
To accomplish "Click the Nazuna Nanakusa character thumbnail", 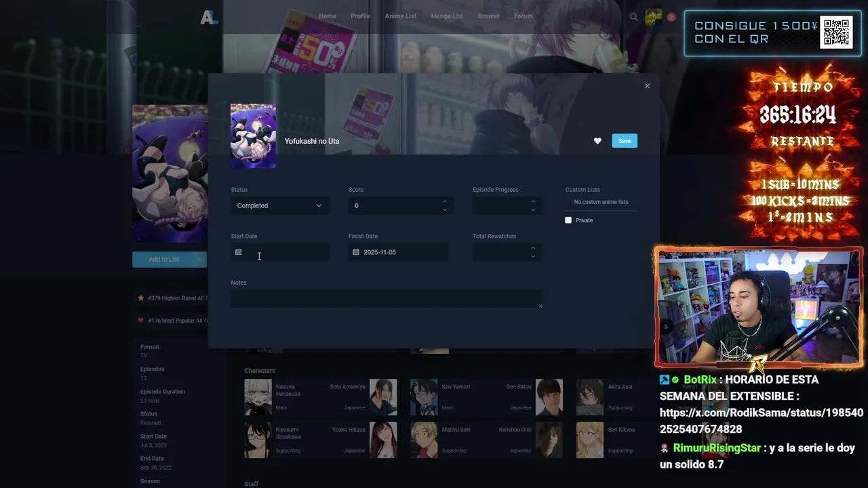I will click(x=258, y=397).
